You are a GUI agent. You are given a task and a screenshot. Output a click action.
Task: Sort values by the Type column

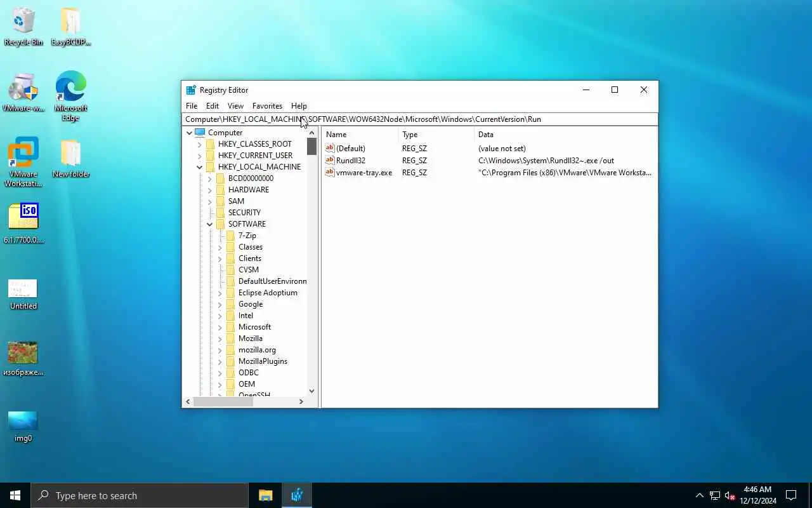click(436, 135)
